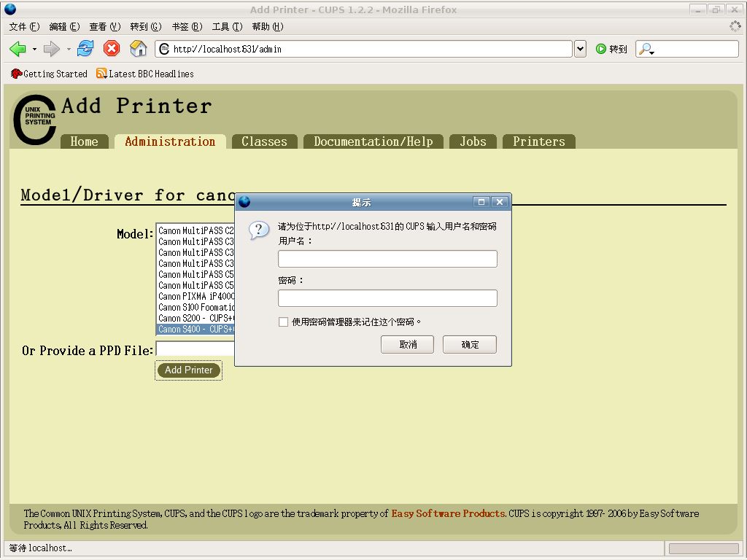Viewport: 747px width, 560px height.
Task: Click the green 转到 Go button
Action: coord(611,49)
